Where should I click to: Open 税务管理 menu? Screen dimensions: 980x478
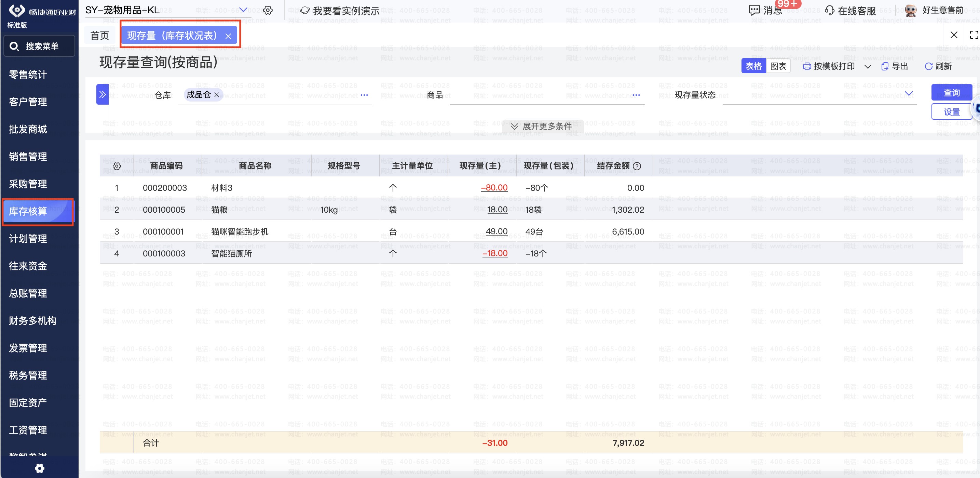(x=28, y=376)
